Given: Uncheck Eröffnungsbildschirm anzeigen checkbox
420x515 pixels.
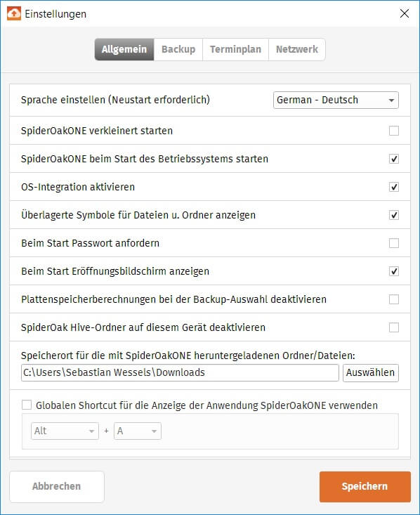Looking at the screenshot, I should [394, 271].
